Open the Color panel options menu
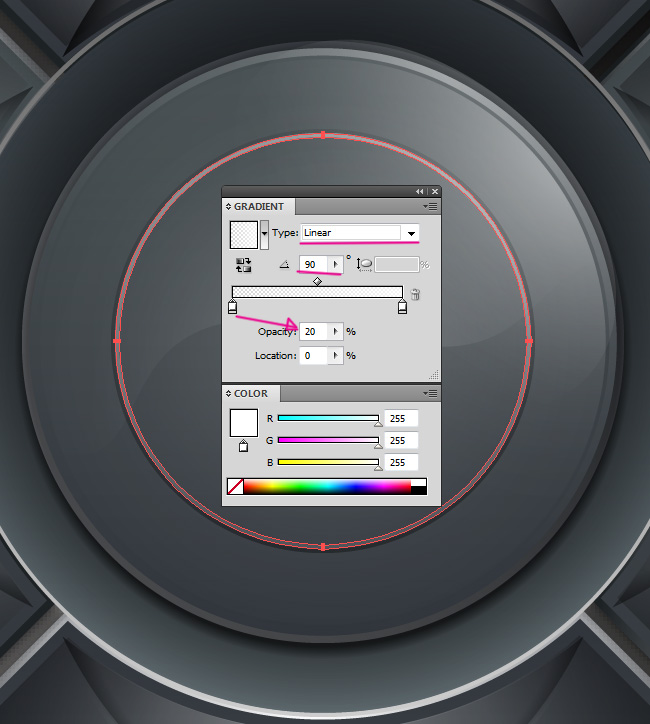Viewport: 650px width, 724px height. point(430,393)
